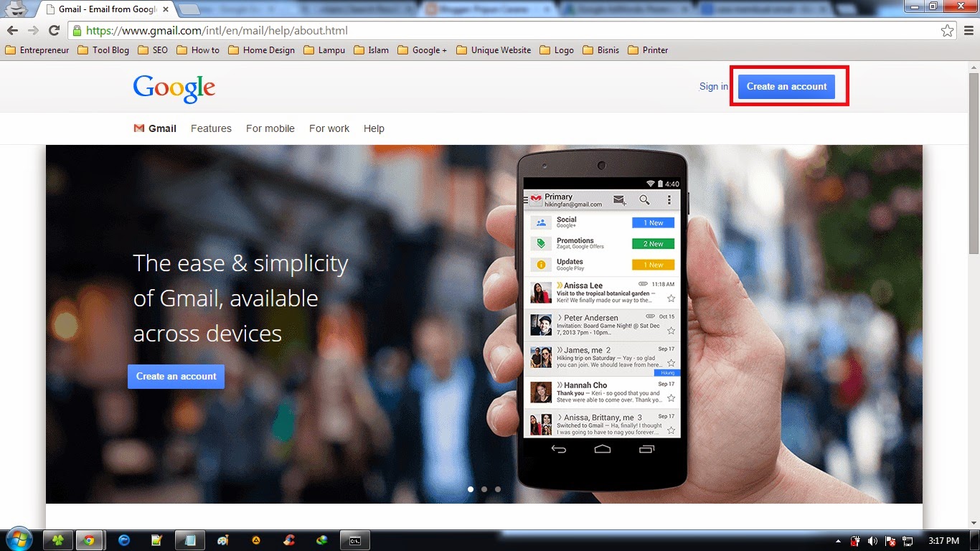Viewport: 980px width, 551px height.
Task: Expand the SEO bookmark folder
Action: tap(152, 50)
